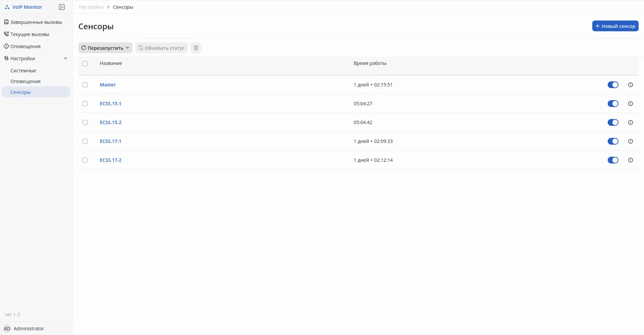The image size is (644, 335).
Task: Select Системные in the Настройки menu
Action: 23,71
